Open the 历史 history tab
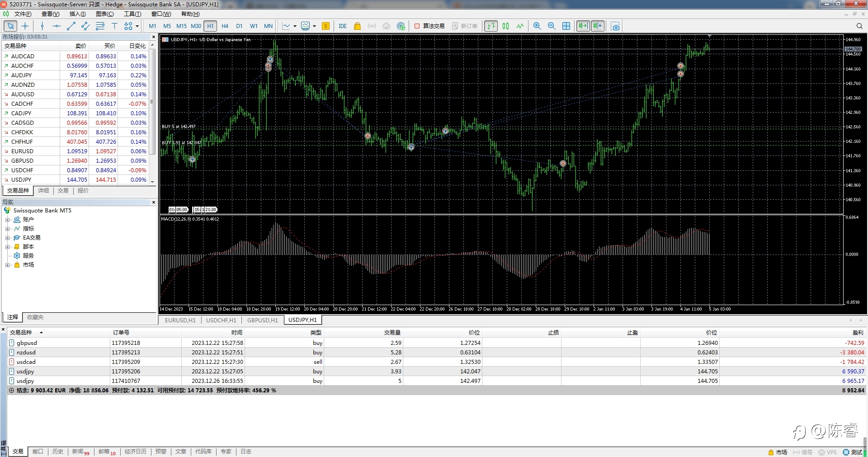Viewport: 868px width, 457px height. [58, 452]
